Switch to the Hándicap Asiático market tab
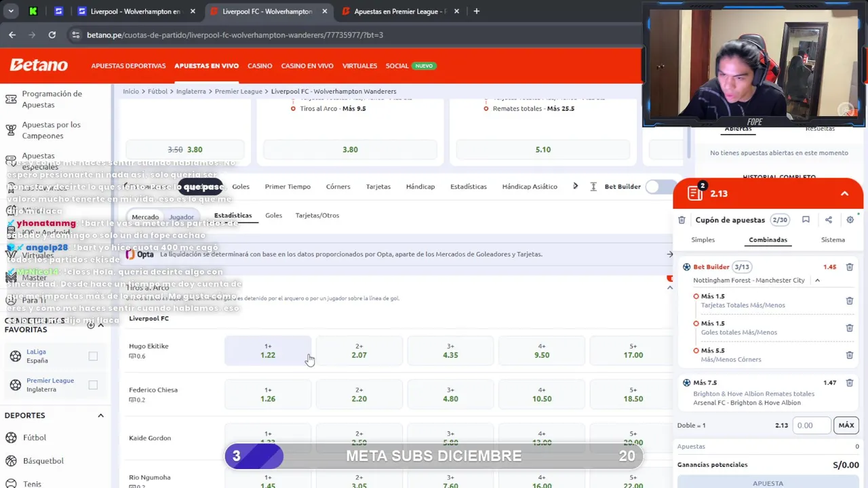Viewport: 868px width, 488px height. (530, 186)
